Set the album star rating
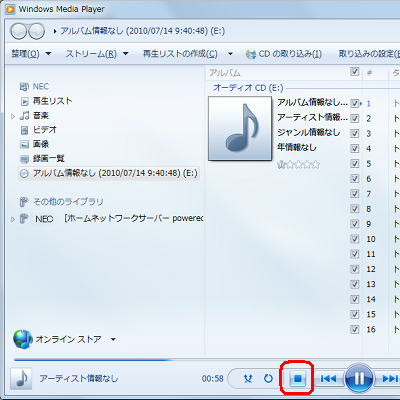Viewport: 400px width, 400px height. (x=298, y=164)
